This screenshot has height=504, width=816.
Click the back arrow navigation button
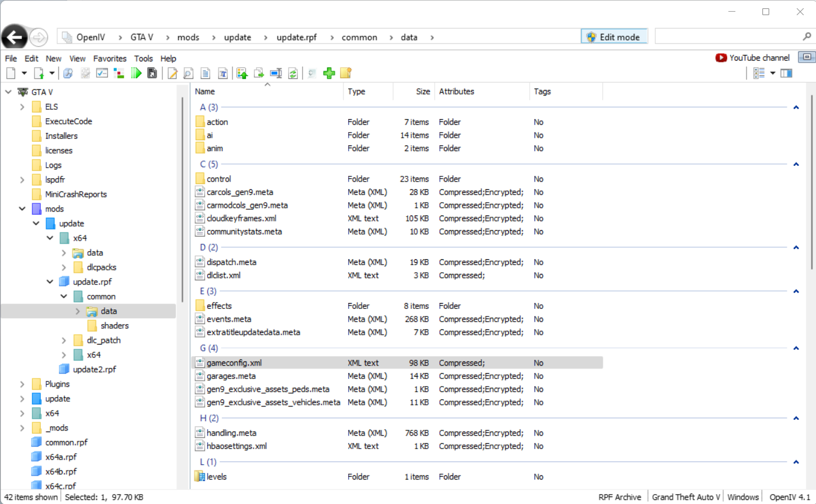[x=15, y=37]
